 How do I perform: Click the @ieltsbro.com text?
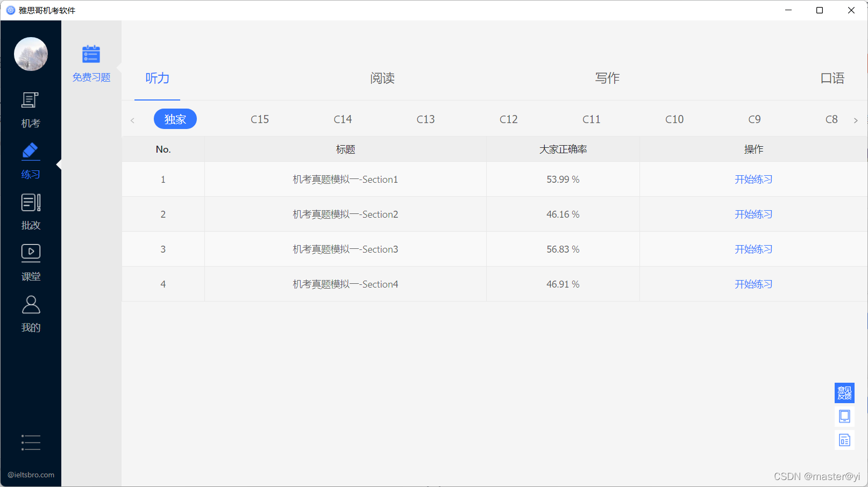(31, 475)
